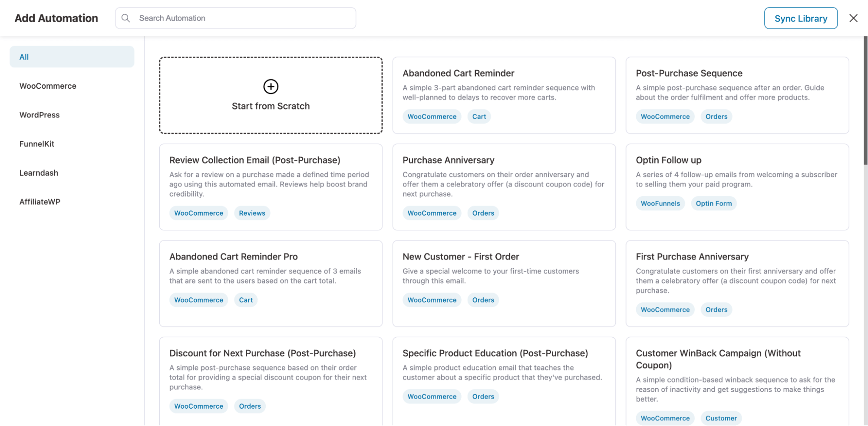Close the Add Automation dialog

[853, 18]
